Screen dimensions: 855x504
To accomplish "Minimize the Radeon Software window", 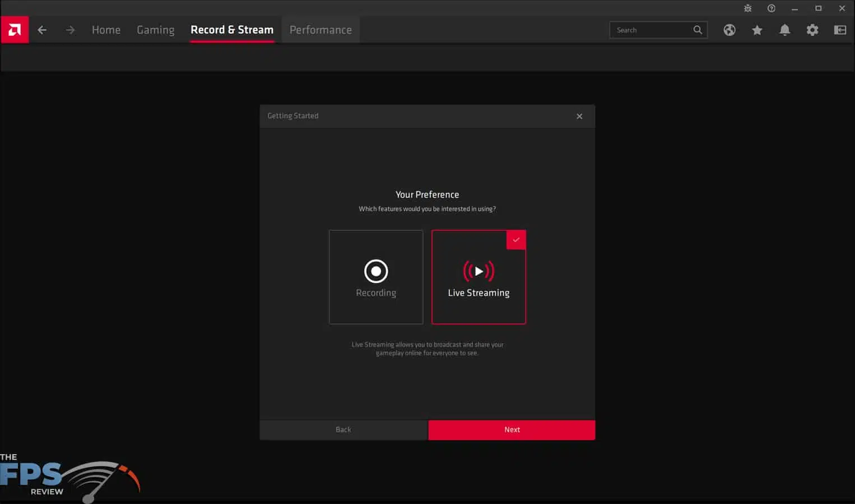I will pyautogui.click(x=794, y=8).
